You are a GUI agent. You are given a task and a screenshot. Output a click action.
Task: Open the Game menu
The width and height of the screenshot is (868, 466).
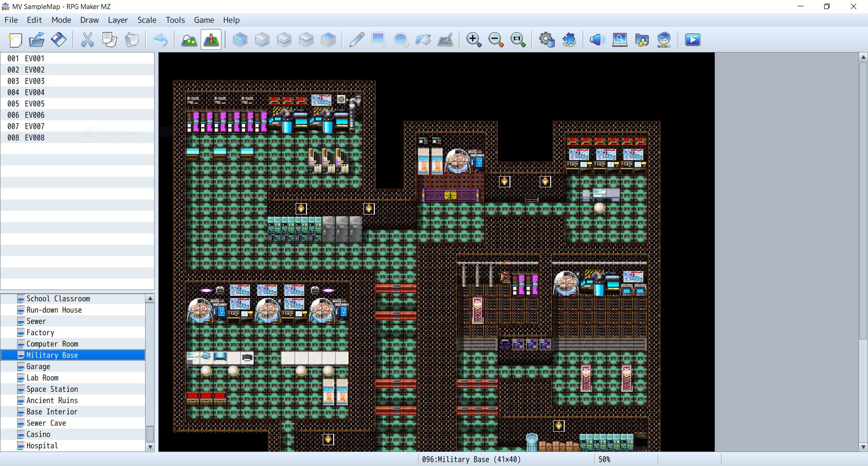coord(204,20)
